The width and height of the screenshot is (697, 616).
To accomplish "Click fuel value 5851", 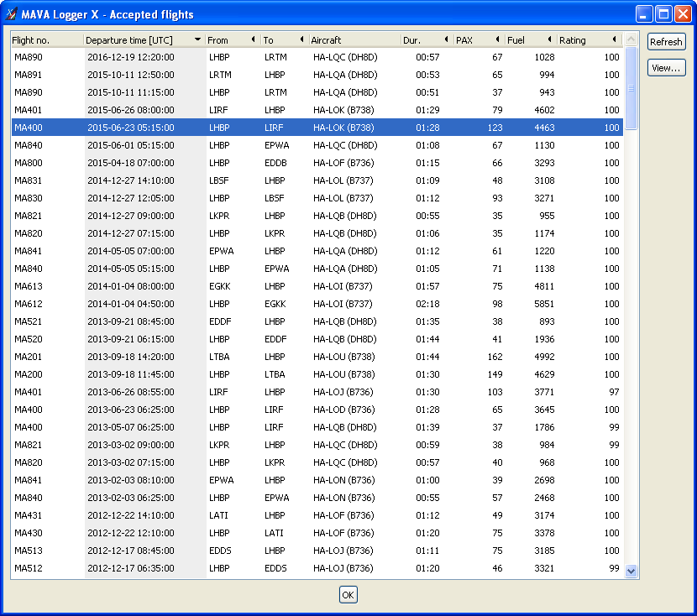I will [x=544, y=304].
